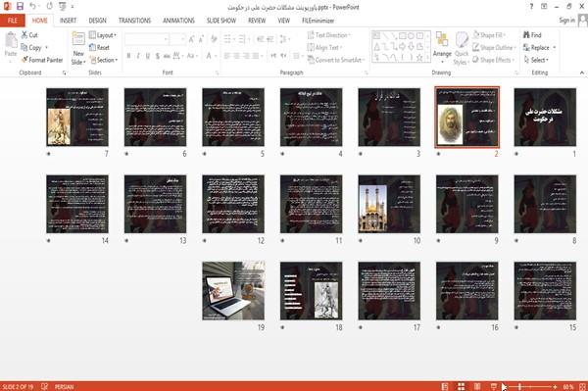
Task: Select slide 15 thumbnail
Action: pyautogui.click(x=545, y=291)
